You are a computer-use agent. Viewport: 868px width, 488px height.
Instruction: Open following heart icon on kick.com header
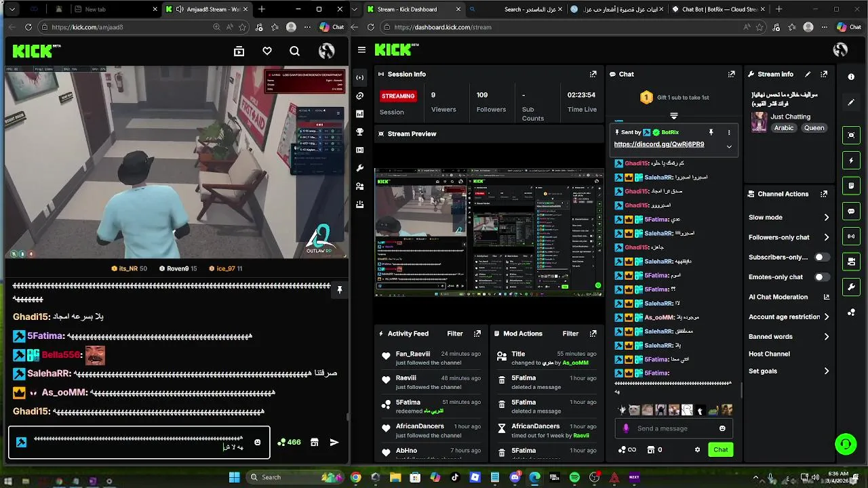(267, 51)
